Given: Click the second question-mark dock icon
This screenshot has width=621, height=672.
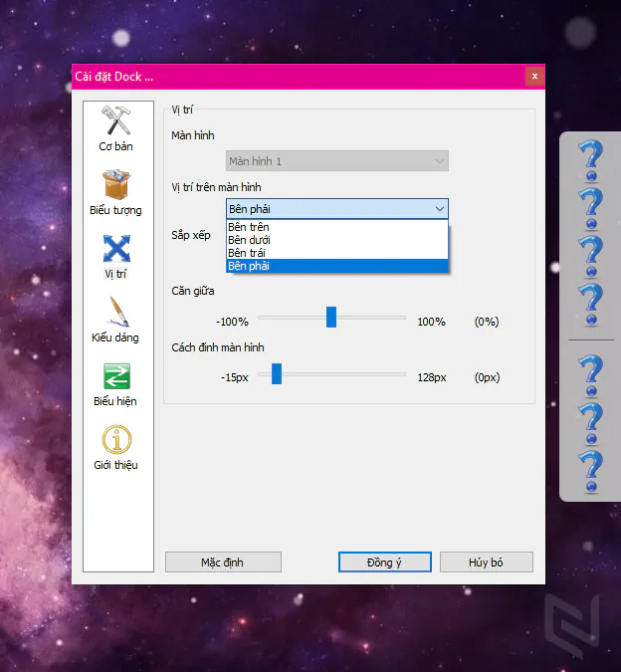Looking at the screenshot, I should point(591,209).
